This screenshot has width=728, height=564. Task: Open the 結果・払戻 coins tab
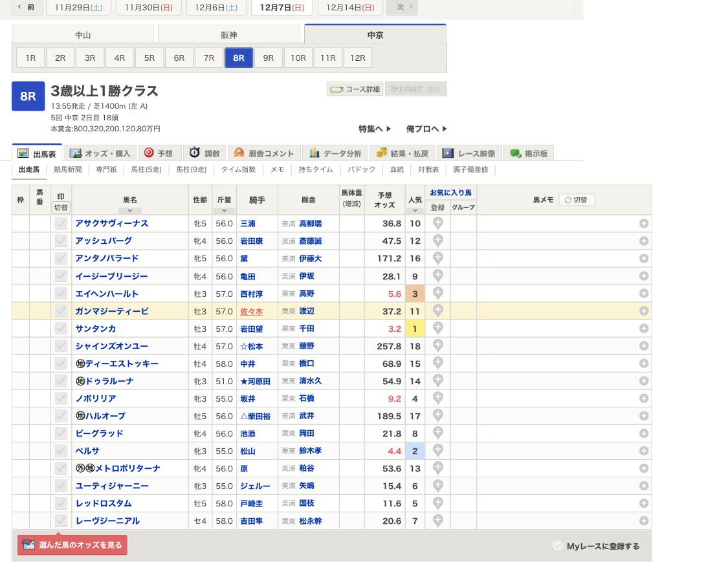(403, 153)
